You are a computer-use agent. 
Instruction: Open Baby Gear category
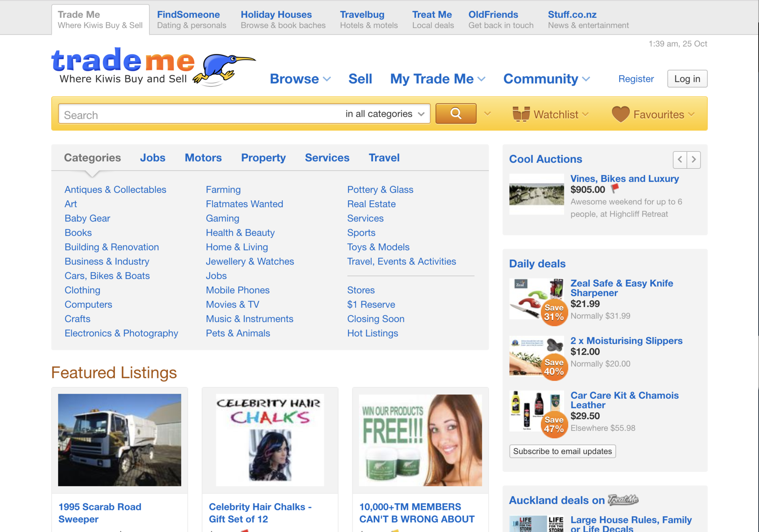coord(87,218)
